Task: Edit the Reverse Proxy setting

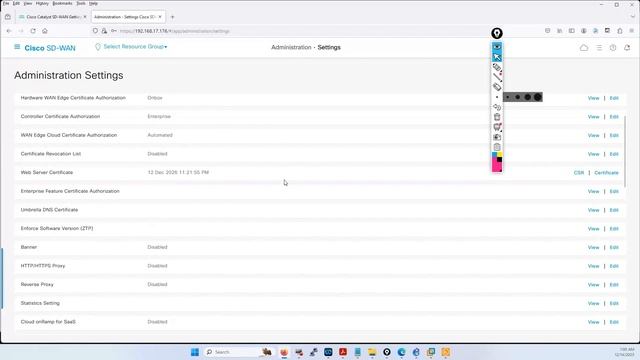Action: click(614, 285)
